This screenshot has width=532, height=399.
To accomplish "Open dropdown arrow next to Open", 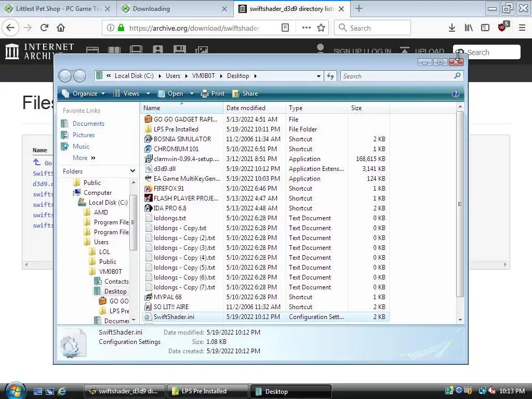I will point(192,94).
